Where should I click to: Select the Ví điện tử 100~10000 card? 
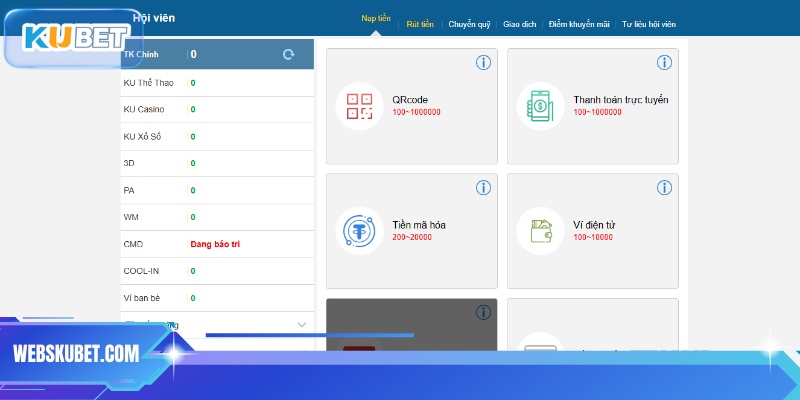tap(593, 231)
